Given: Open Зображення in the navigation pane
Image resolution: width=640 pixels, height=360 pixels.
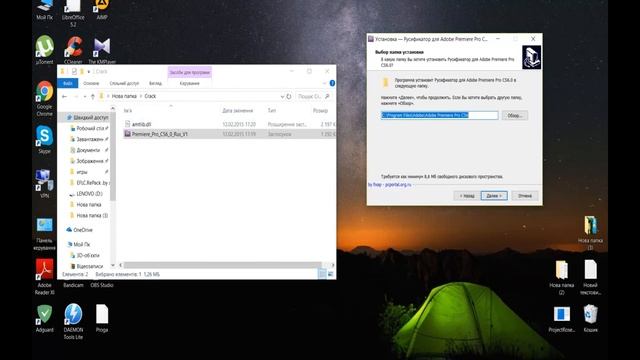Looking at the screenshot, I should click(x=90, y=161).
